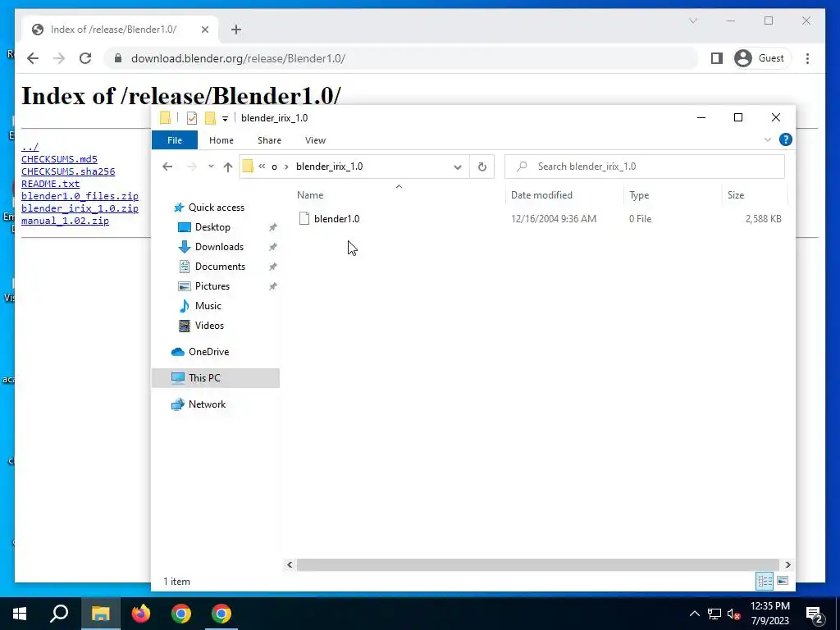Launch Firefox from taskbar
Viewport: 840px width, 630px height.
[x=141, y=614]
